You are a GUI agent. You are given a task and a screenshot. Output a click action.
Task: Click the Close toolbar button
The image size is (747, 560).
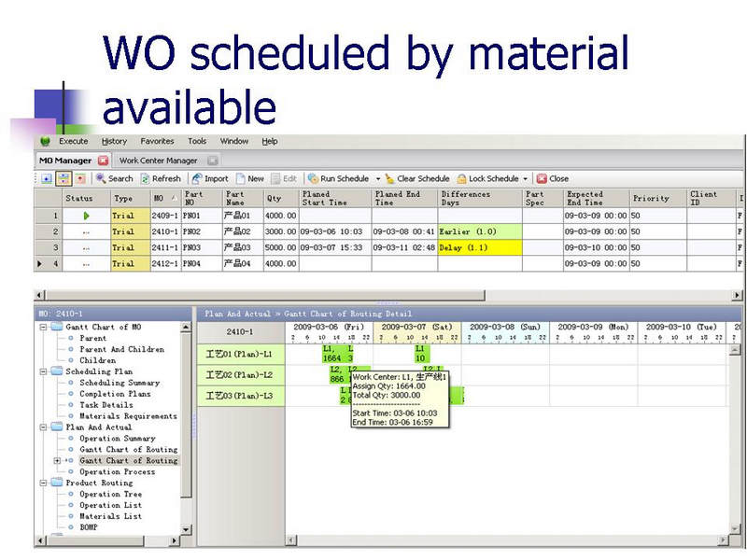click(x=553, y=178)
